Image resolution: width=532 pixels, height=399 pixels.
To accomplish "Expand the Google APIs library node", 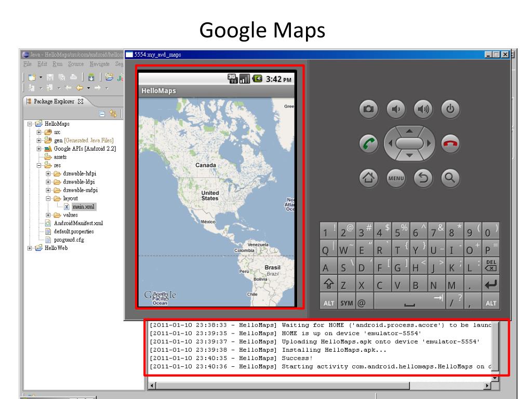I will click(39, 149).
